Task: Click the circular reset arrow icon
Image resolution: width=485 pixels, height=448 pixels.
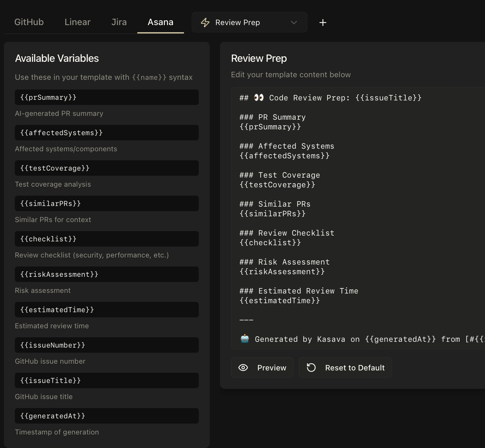Action: pyautogui.click(x=311, y=368)
